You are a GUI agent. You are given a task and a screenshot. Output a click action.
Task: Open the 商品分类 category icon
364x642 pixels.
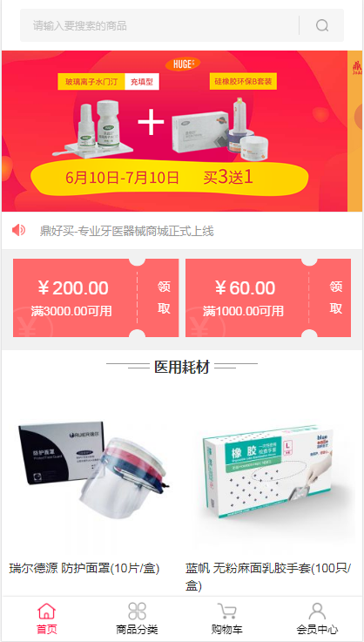(x=137, y=611)
